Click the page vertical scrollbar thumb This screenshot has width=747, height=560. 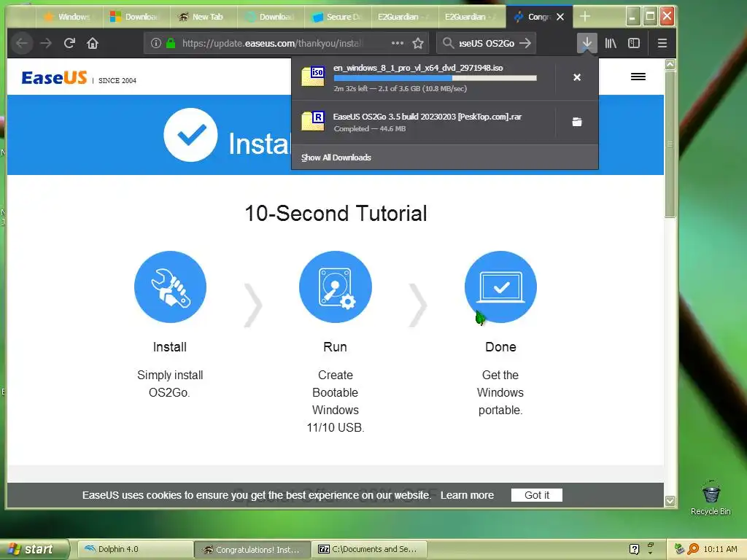pyautogui.click(x=670, y=144)
